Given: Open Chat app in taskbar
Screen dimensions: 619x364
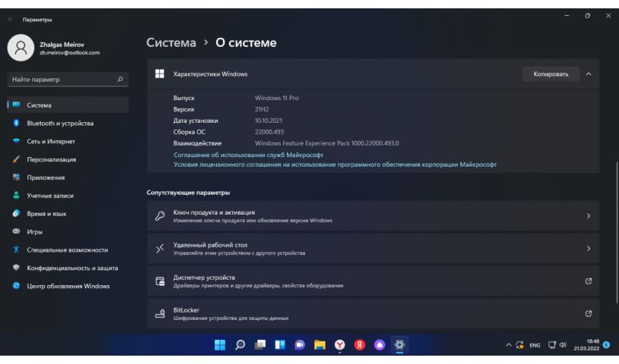Looking at the screenshot, I should pos(300,345).
